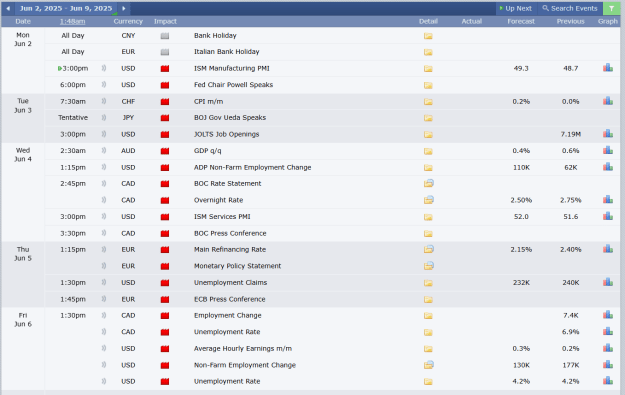Open the BOC Press Conference event
Screen dimensions: 625x395
tap(230, 233)
